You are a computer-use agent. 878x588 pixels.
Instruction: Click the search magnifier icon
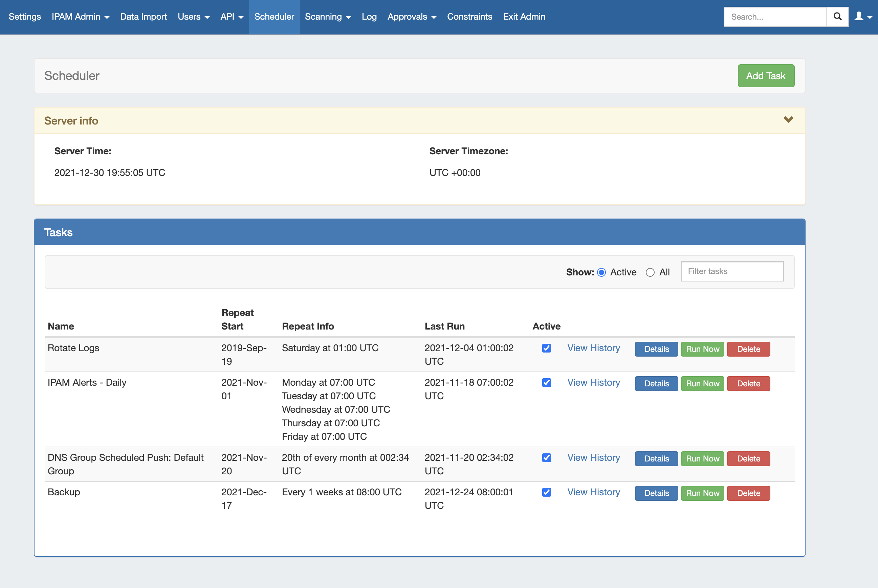coord(837,17)
